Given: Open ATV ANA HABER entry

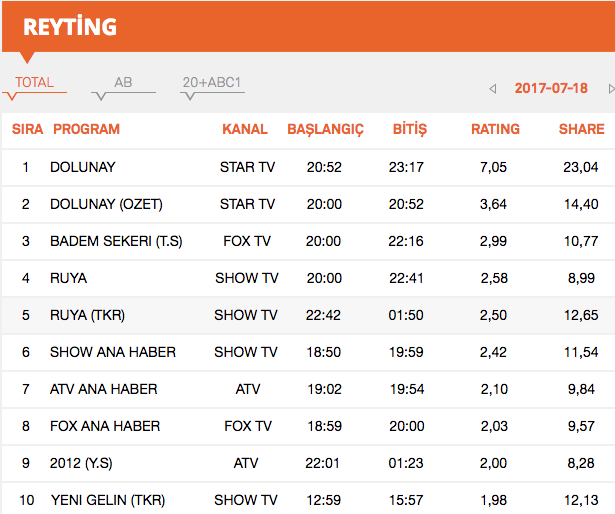Looking at the screenshot, I should coord(104,389).
